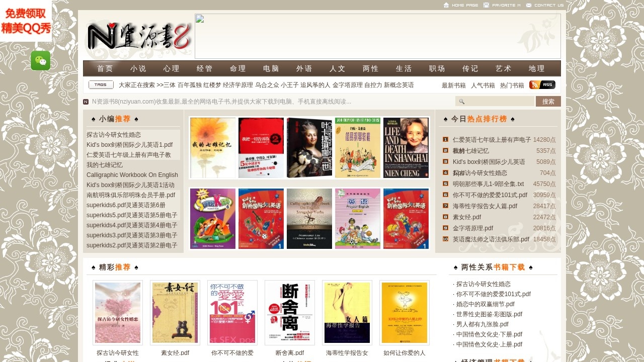
Task: Click inside the search input field
Action: [498, 101]
